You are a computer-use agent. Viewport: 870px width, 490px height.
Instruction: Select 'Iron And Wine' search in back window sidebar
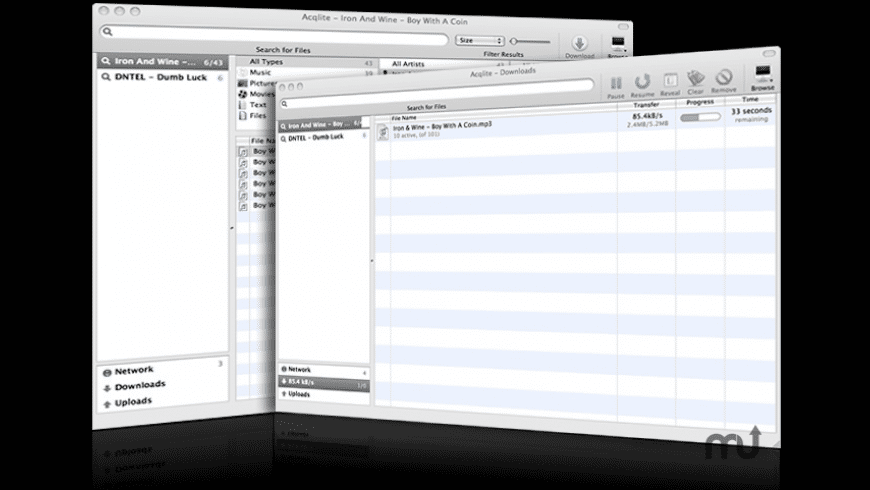[x=163, y=62]
